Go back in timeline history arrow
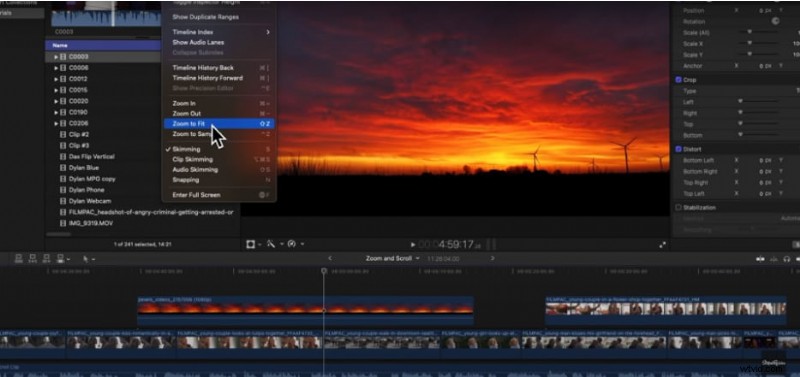This screenshot has height=377, width=800. click(330, 259)
